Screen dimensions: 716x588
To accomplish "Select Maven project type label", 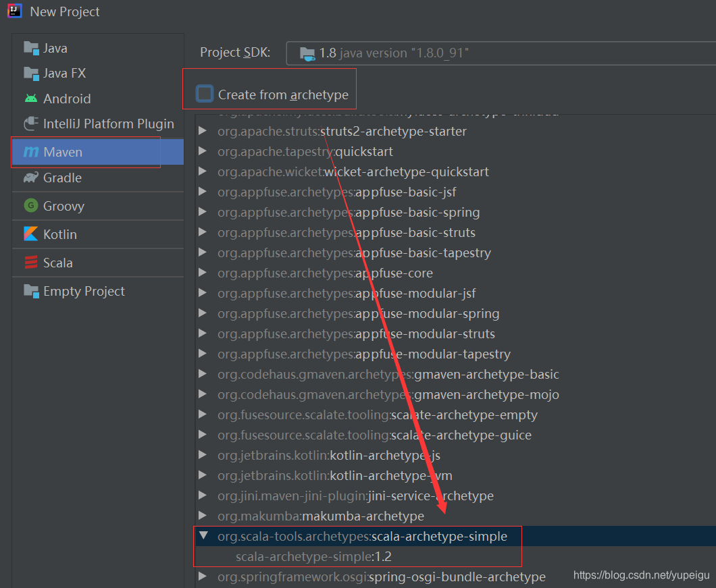I will click(x=63, y=152).
